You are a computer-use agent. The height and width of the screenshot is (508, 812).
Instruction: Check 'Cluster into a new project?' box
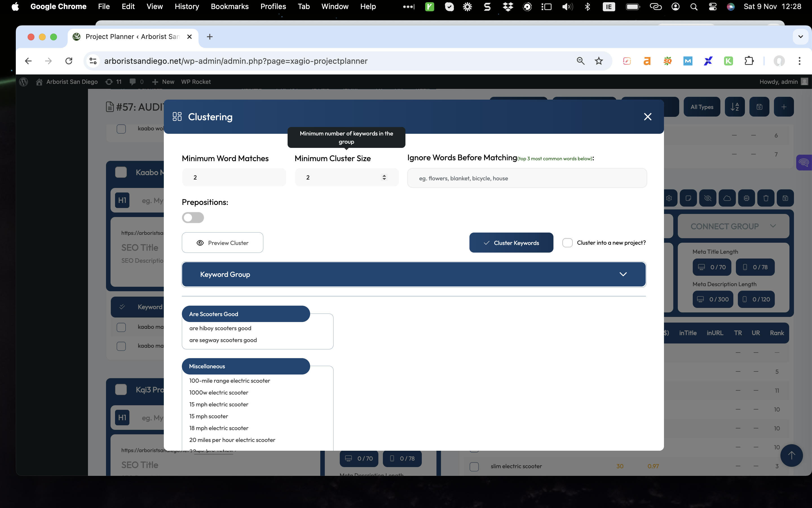[567, 243]
